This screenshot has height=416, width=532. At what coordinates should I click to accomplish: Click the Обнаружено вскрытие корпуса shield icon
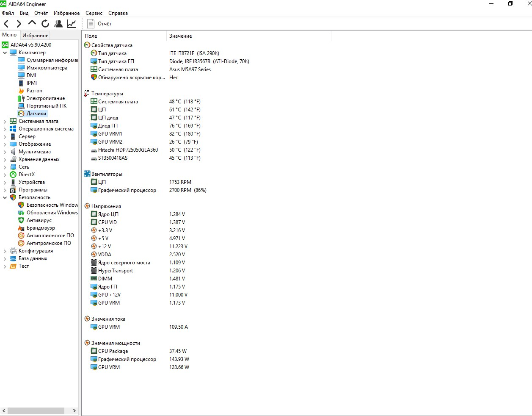coord(94,78)
